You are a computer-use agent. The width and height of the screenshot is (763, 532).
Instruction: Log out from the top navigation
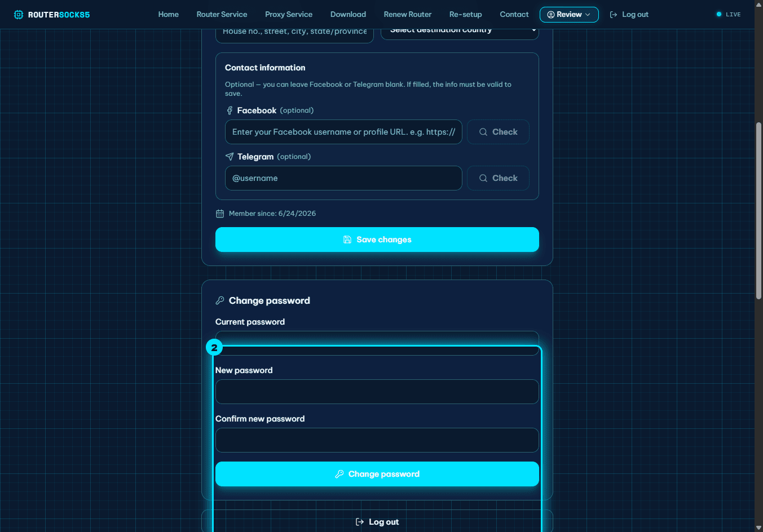(629, 15)
